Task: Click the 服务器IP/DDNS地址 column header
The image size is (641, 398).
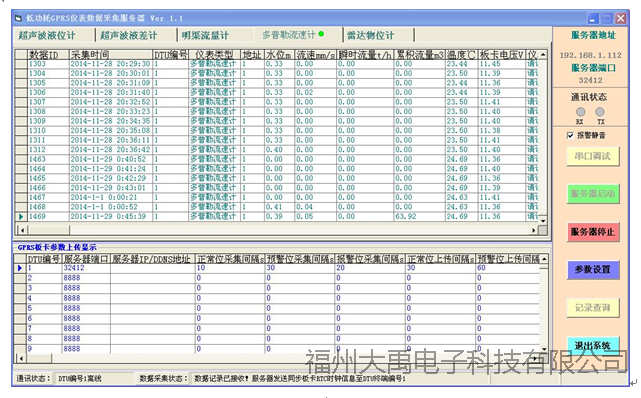Action: point(152,259)
